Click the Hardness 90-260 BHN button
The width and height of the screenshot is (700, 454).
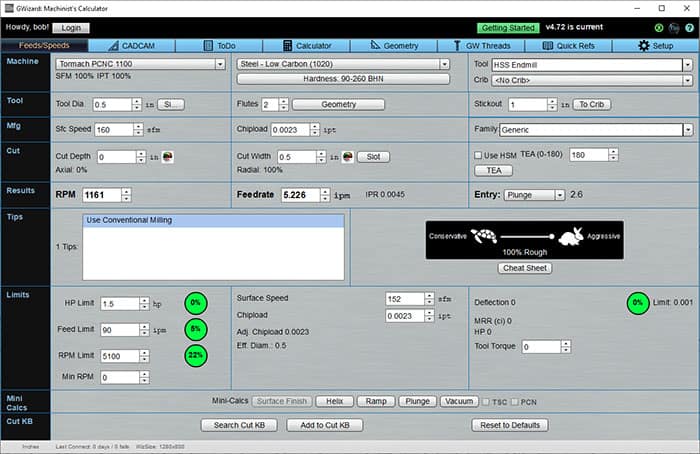click(x=343, y=79)
